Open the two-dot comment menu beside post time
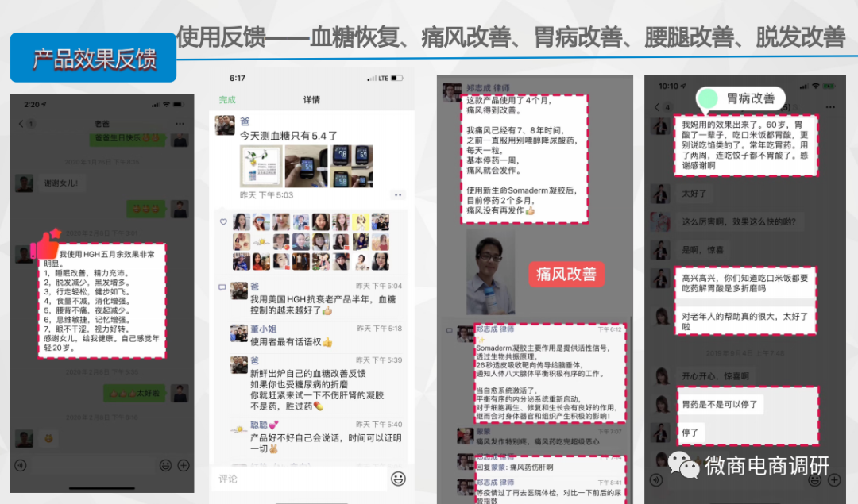This screenshot has width=858, height=504. pyautogui.click(x=398, y=194)
